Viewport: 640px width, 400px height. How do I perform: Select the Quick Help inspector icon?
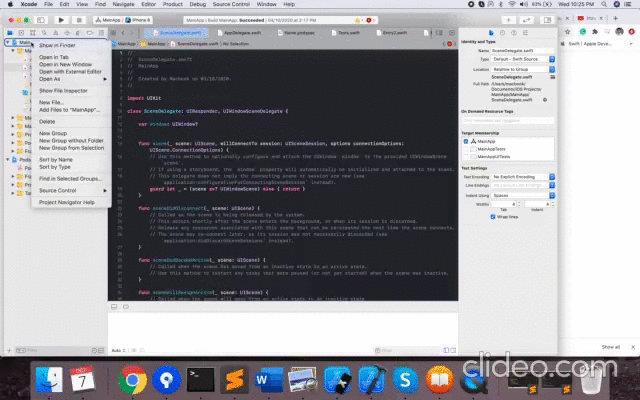point(514,33)
